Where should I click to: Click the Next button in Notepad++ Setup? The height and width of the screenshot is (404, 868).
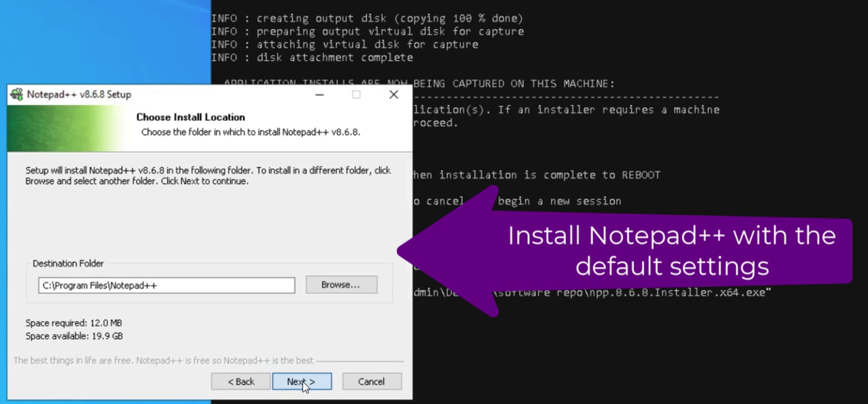click(x=302, y=381)
